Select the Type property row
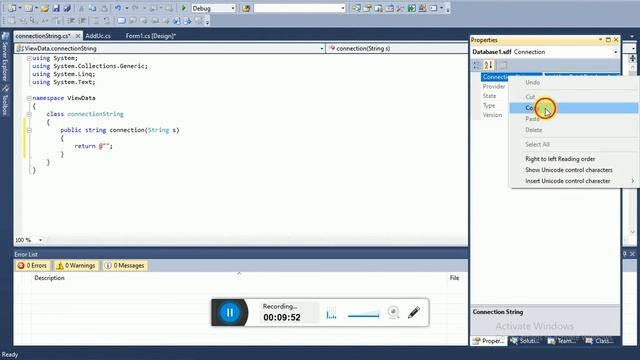 494,106
